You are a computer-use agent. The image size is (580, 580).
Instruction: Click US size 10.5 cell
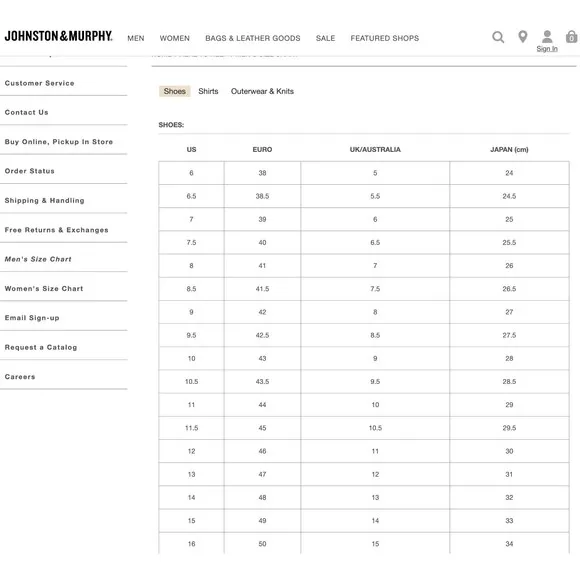pos(191,381)
